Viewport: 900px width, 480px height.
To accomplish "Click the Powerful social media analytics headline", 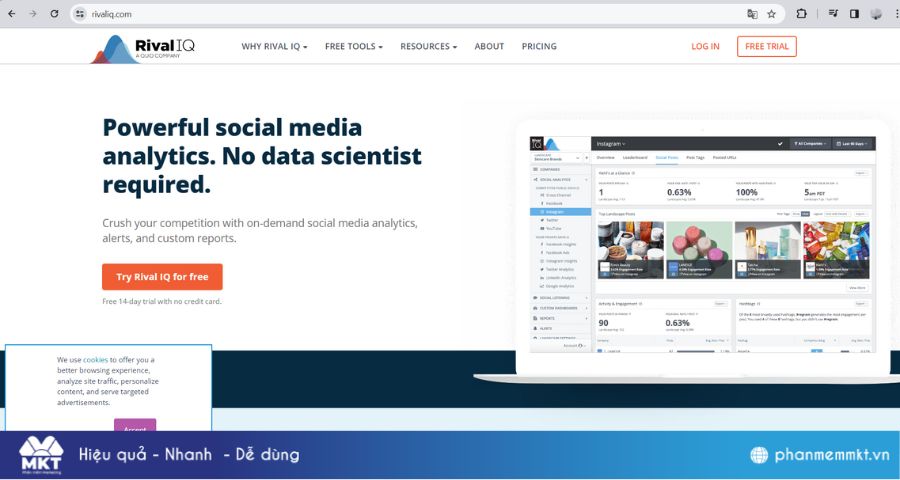I will point(262,156).
